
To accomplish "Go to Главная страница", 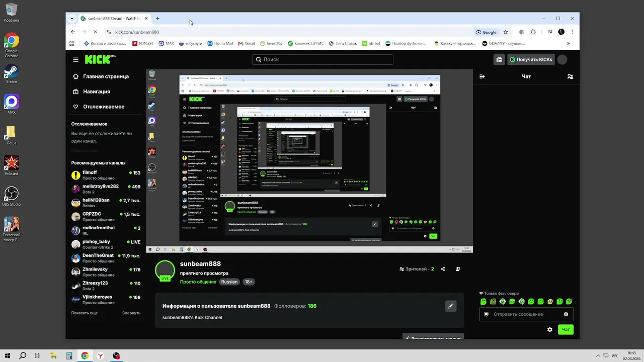I will [101, 76].
